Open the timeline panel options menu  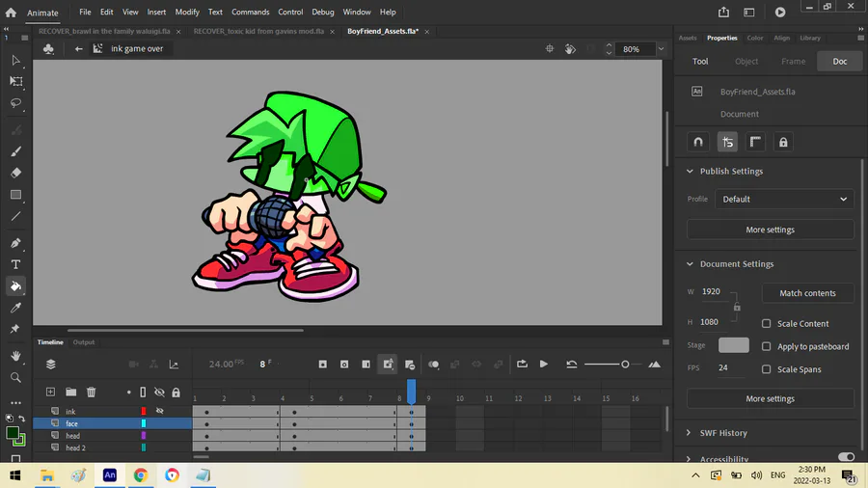coord(665,342)
